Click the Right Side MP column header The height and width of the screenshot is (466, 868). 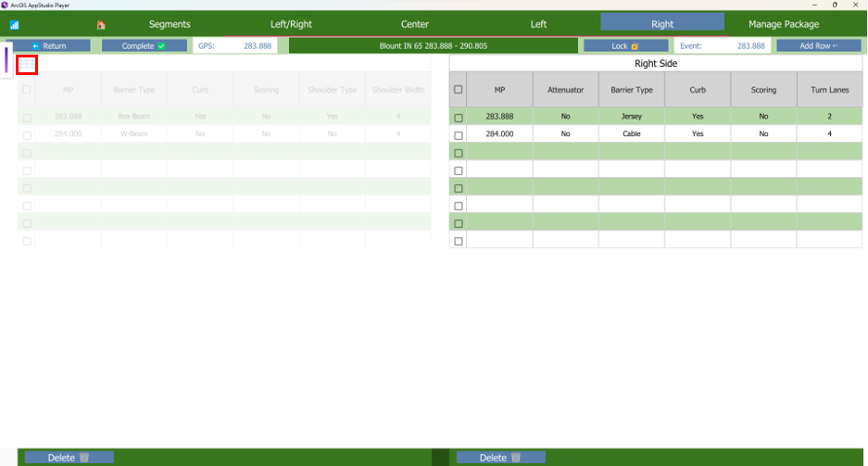click(x=499, y=90)
